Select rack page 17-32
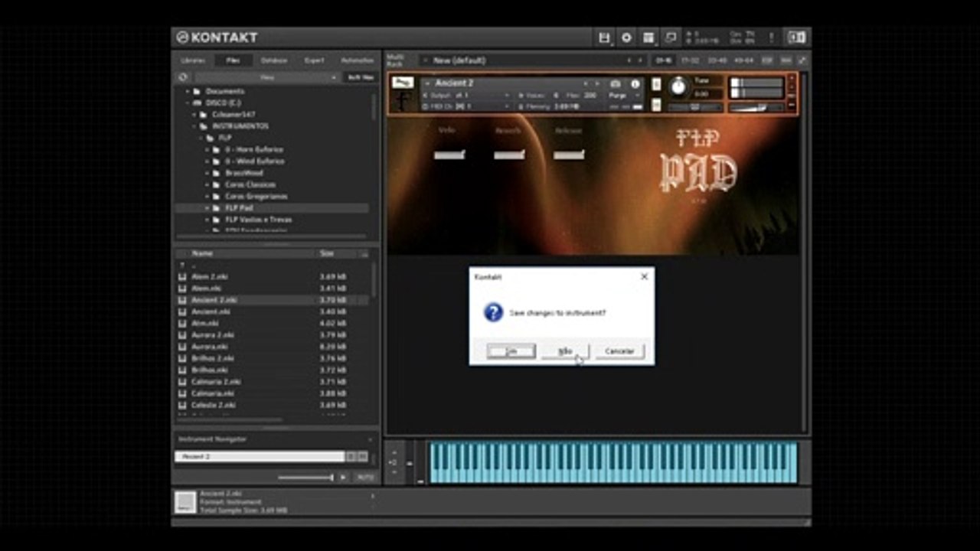The width and height of the screenshot is (980, 551). coord(690,60)
